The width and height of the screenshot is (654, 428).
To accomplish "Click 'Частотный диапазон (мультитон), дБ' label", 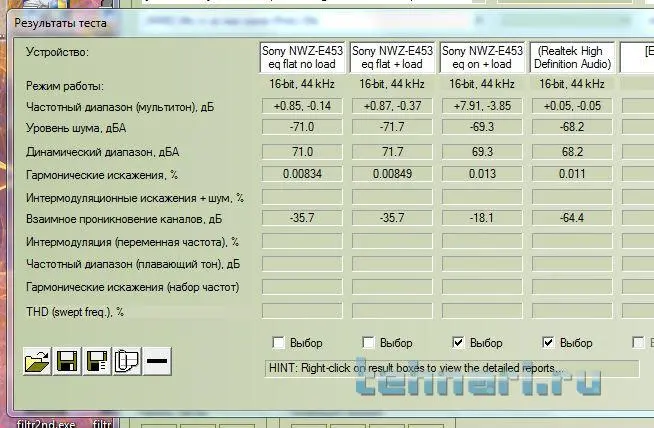I will click(x=120, y=107).
